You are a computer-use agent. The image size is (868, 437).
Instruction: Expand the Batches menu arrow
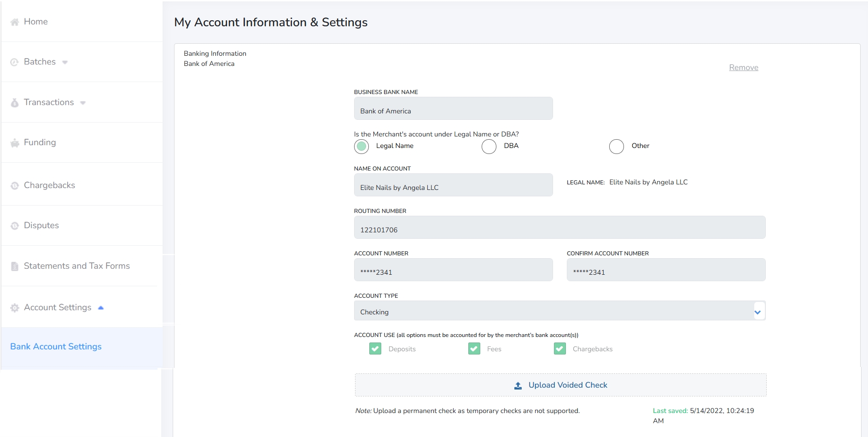(x=65, y=62)
